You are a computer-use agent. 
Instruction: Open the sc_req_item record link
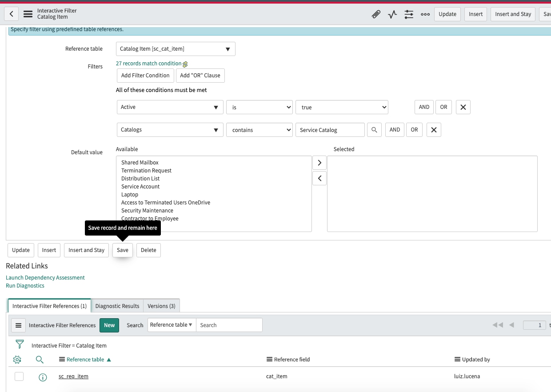point(73,376)
